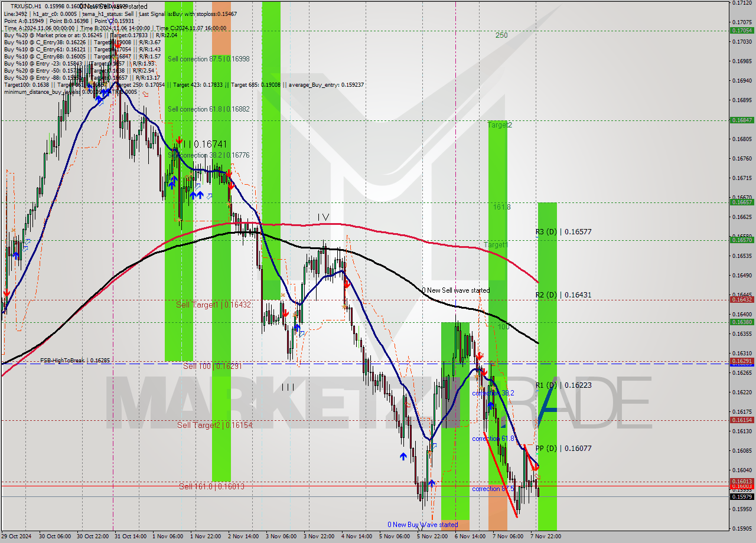Image resolution: width=756 pixels, height=543 pixels.
Task: Click the '250' Fibonacci level label
Action: 501,35
